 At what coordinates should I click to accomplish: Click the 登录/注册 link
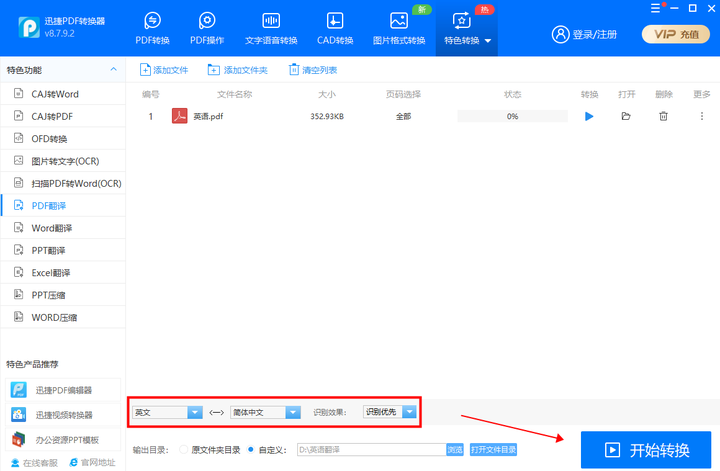click(x=595, y=34)
